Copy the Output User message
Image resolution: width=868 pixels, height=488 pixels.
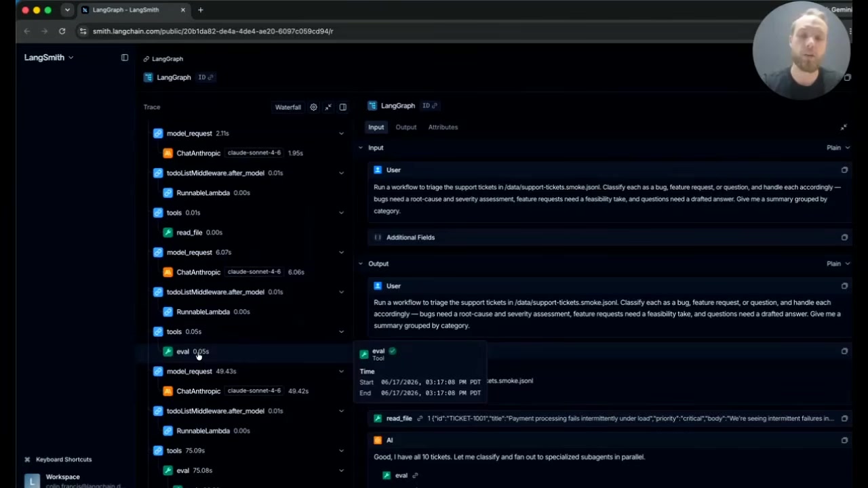pyautogui.click(x=844, y=286)
